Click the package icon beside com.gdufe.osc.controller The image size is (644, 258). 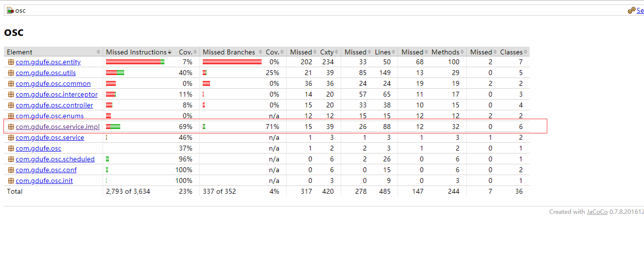(x=11, y=105)
